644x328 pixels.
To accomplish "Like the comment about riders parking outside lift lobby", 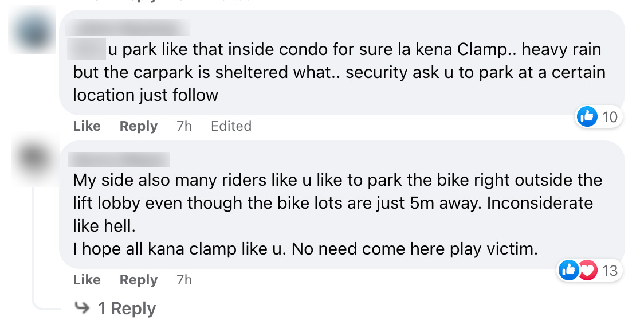I will click(x=87, y=279).
